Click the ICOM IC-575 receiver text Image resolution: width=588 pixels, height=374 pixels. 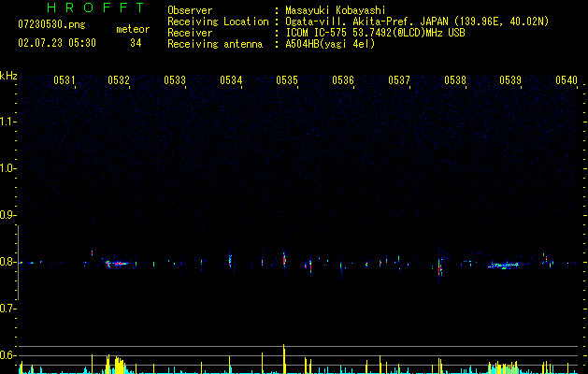point(375,33)
